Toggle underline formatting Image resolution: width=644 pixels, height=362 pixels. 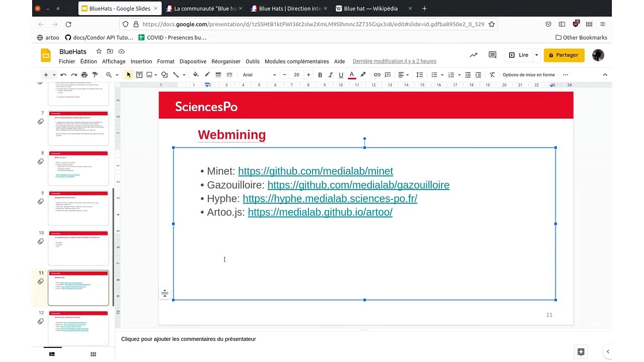click(x=341, y=75)
